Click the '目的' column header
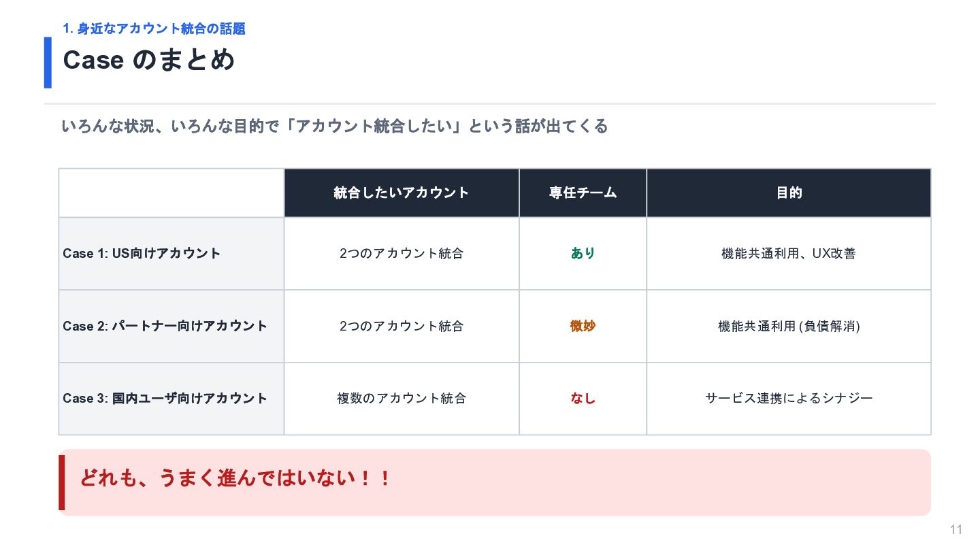Image resolution: width=980 pixels, height=551 pixels. pyautogui.click(x=789, y=193)
